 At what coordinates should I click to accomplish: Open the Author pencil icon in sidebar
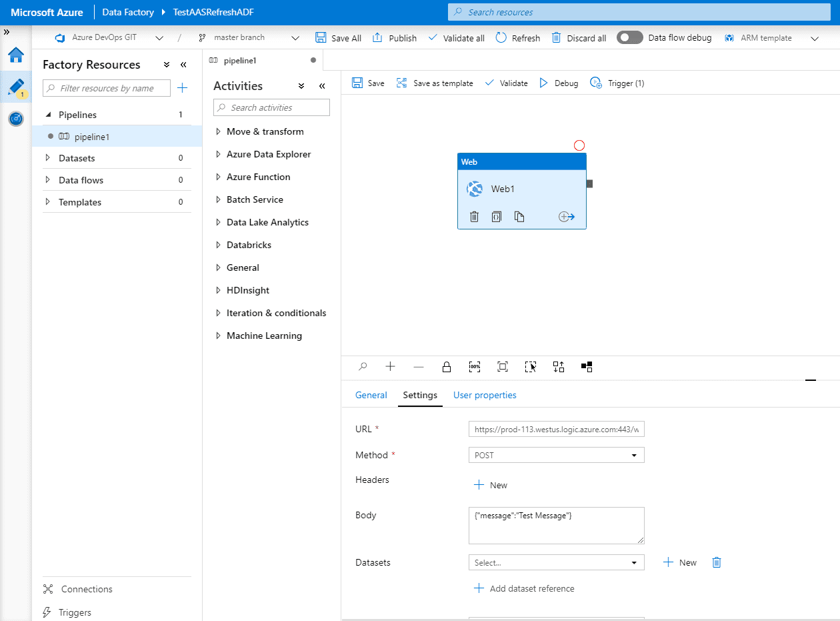(16, 87)
